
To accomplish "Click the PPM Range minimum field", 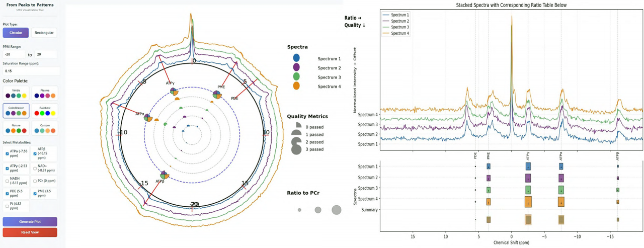I will click(x=14, y=54).
